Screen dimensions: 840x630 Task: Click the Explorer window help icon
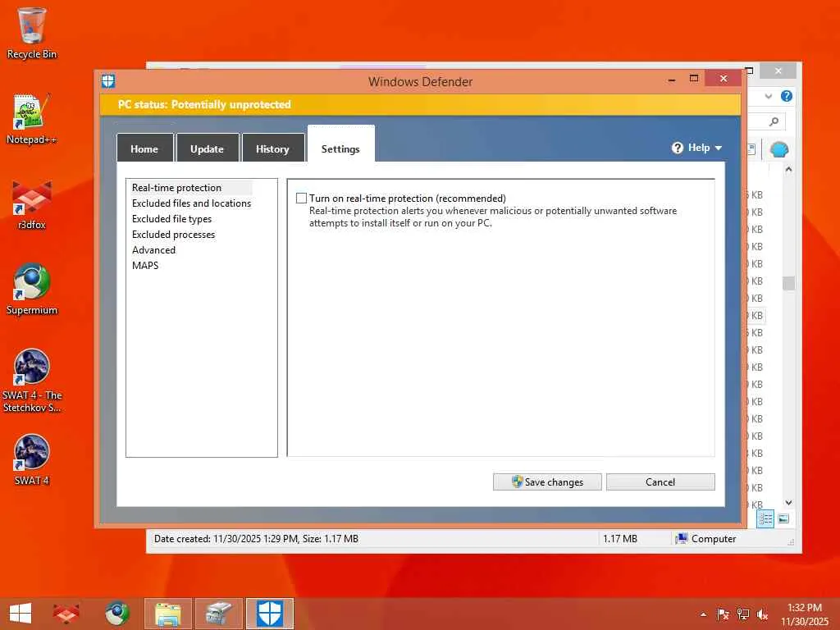tap(786, 96)
